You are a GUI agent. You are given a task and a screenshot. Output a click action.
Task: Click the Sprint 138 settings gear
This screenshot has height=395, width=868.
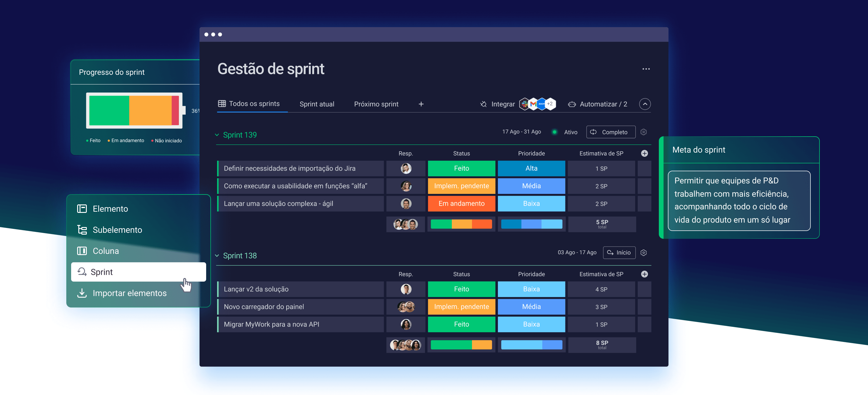(x=643, y=253)
